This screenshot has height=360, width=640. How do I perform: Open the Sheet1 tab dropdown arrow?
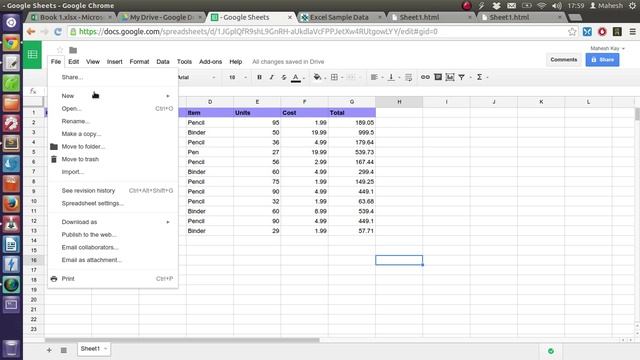coord(105,349)
